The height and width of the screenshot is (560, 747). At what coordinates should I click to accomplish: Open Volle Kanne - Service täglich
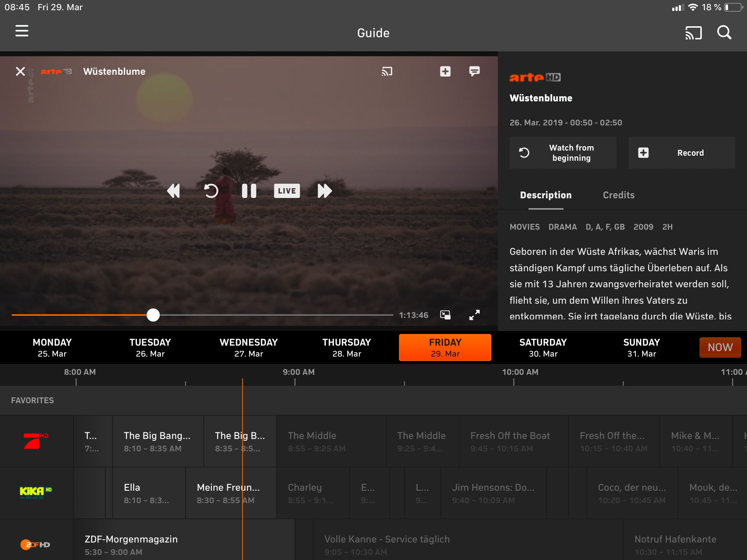(x=468, y=540)
